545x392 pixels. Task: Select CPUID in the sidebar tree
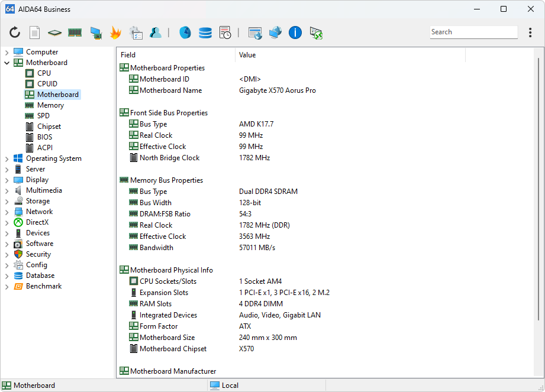click(x=47, y=84)
